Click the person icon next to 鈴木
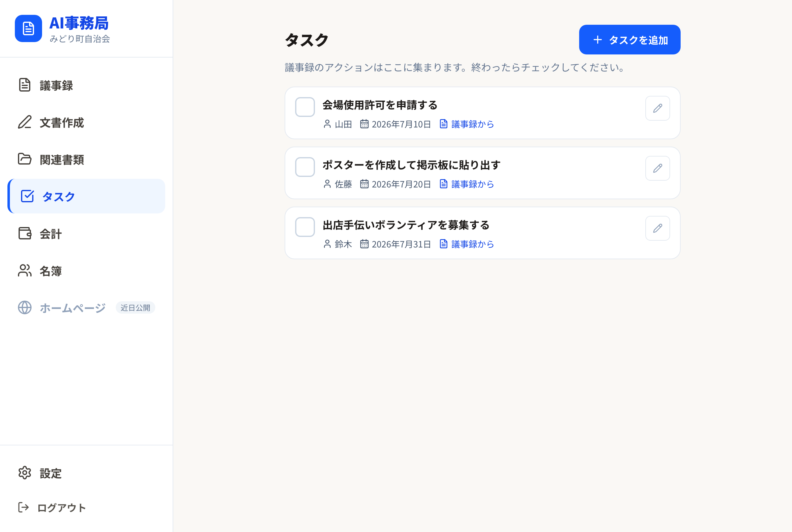This screenshot has height=532, width=792. [327, 244]
